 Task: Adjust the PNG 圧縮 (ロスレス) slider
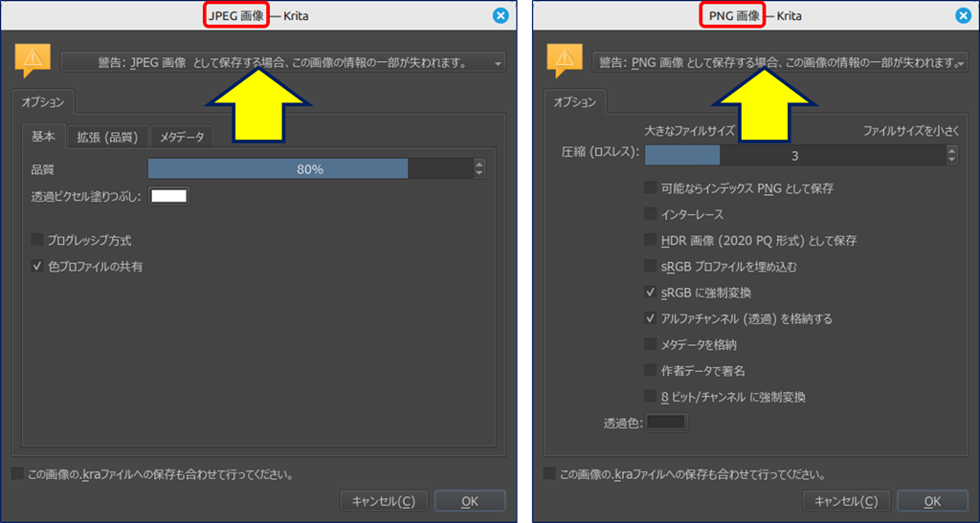(794, 156)
